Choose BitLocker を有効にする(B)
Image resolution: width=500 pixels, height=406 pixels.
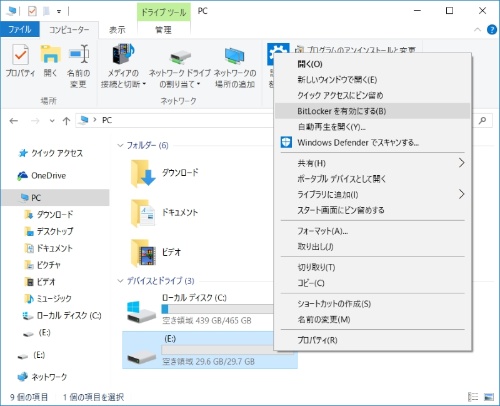[x=373, y=111]
